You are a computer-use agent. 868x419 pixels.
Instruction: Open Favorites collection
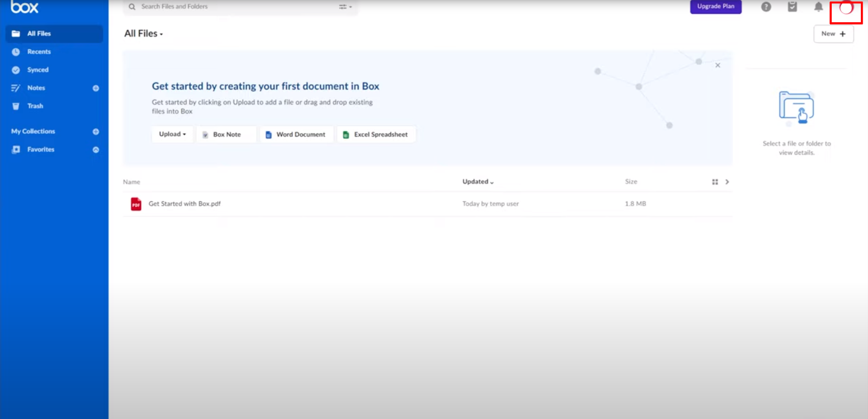(x=41, y=149)
